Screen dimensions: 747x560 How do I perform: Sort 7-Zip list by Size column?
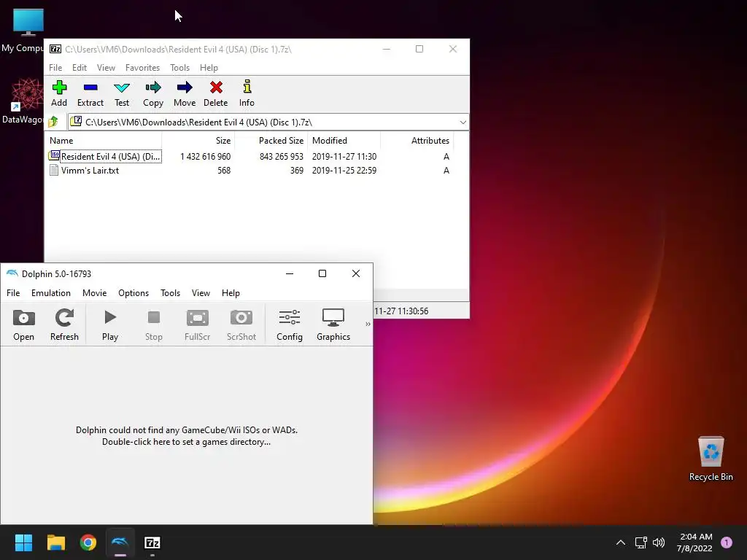[198, 141]
